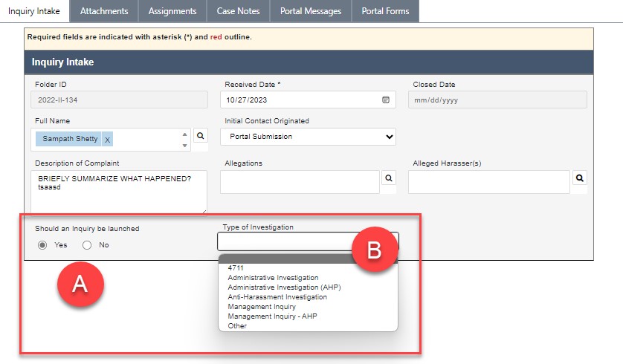Grab the Description textarea resize handle
The image size is (623, 364).
coord(204,212)
